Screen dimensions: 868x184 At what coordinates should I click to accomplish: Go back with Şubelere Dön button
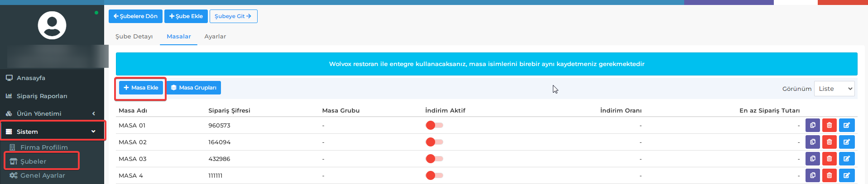coord(135,16)
